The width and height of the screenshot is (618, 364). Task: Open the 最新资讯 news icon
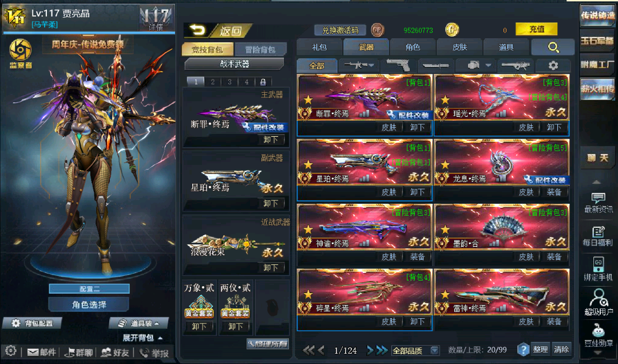599,203
